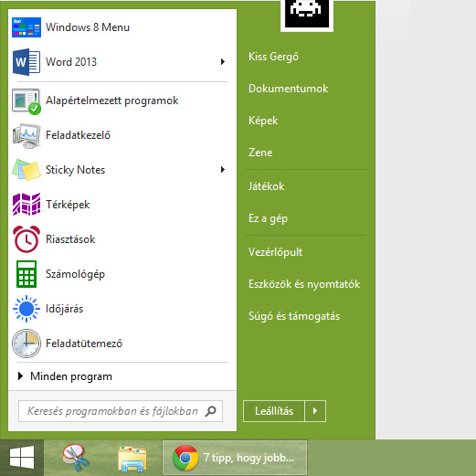The height and width of the screenshot is (476, 476).
Task: Expand the Sticky Notes submenu arrow
Action: [223, 170]
